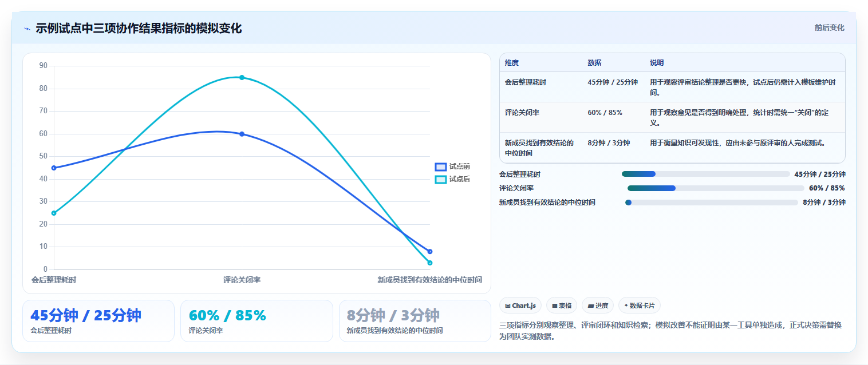Click the 试点前 end point at 8
The width and height of the screenshot is (868, 365).
coord(430,251)
